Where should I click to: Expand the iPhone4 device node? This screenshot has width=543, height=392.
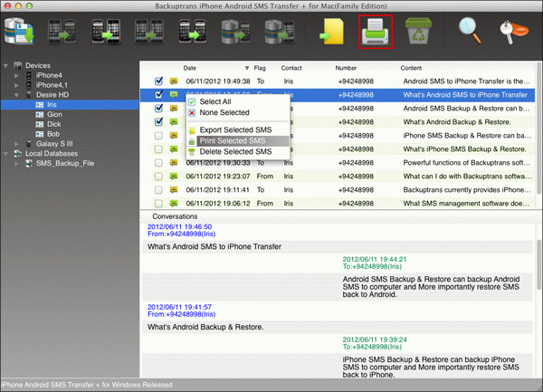[16, 75]
